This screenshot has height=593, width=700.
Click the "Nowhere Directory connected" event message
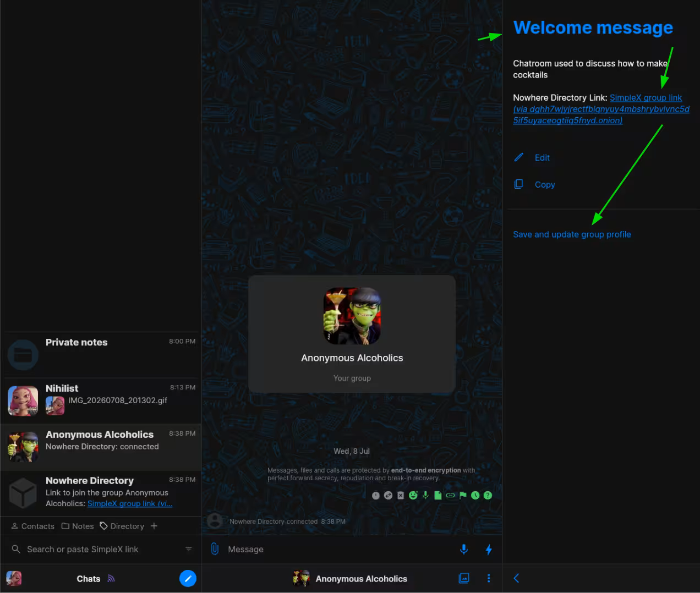pyautogui.click(x=287, y=521)
